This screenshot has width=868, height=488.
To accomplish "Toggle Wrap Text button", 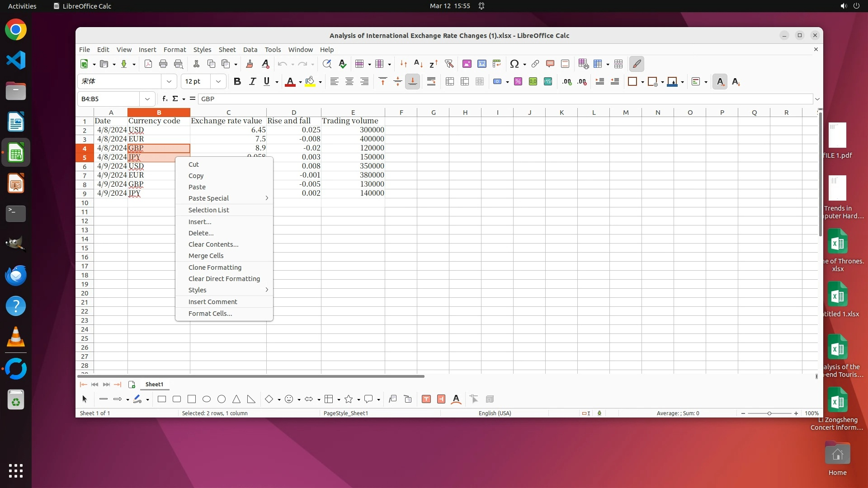I will pos(431,81).
